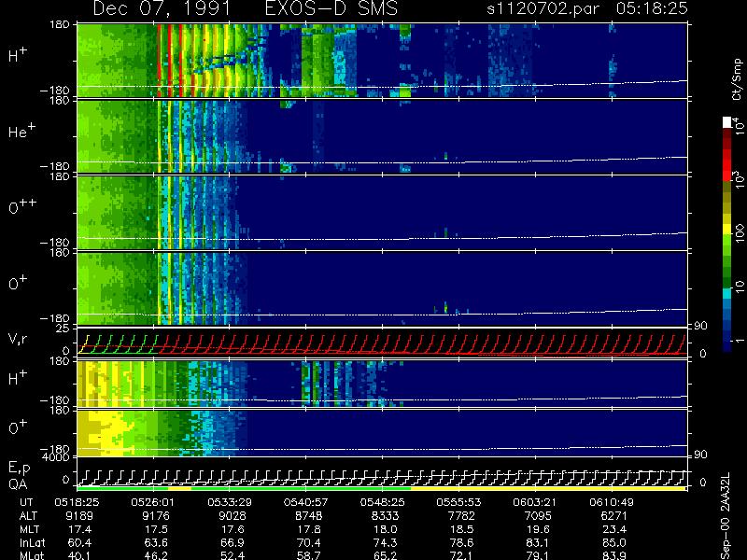Image resolution: width=747 pixels, height=560 pixels.
Task: Click ALT value '9028'
Action: [x=232, y=516]
